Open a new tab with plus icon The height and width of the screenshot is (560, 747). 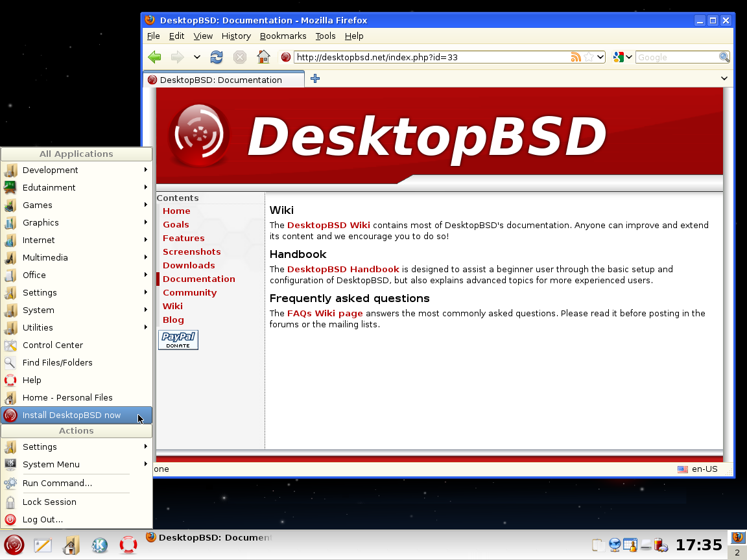pyautogui.click(x=315, y=78)
